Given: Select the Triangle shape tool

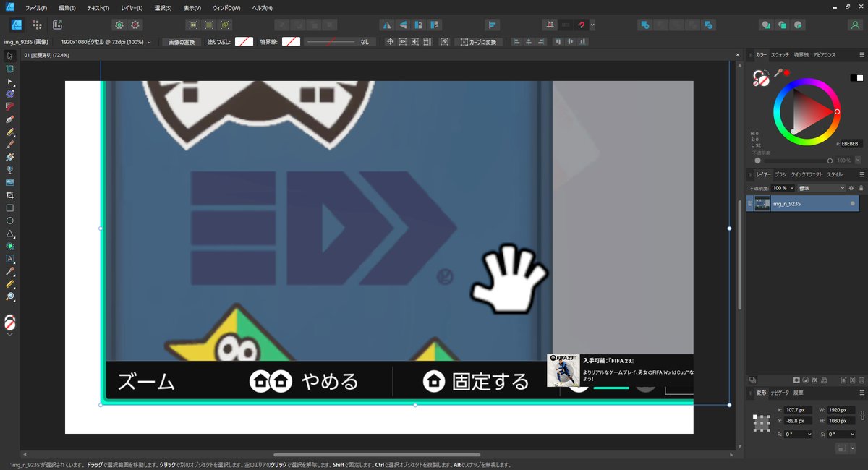Looking at the screenshot, I should click(x=10, y=234).
